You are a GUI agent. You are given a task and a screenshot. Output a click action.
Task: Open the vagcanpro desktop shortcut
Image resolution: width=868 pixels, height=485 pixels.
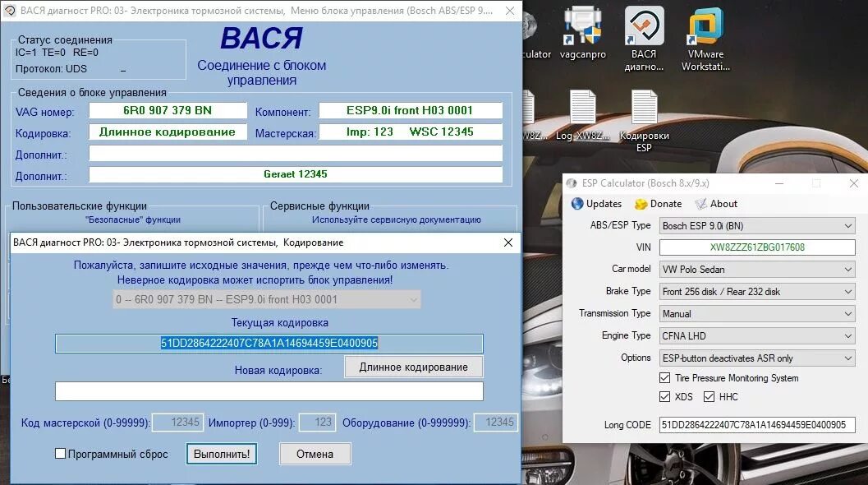tap(582, 32)
